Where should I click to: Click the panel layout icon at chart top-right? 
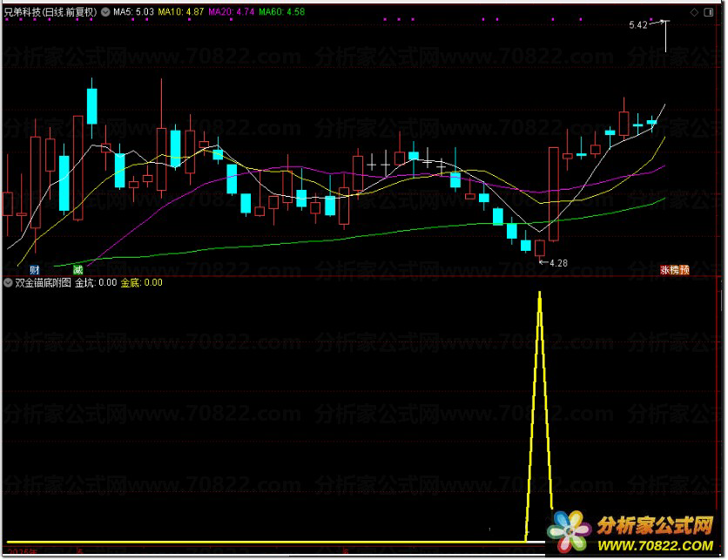tap(709, 12)
